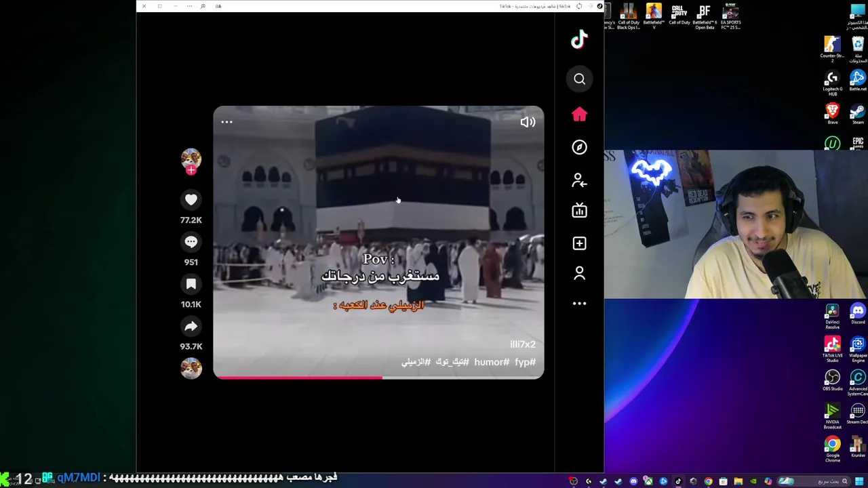Open Microsoft Store from the taskbar
The image size is (868, 488).
723,481
